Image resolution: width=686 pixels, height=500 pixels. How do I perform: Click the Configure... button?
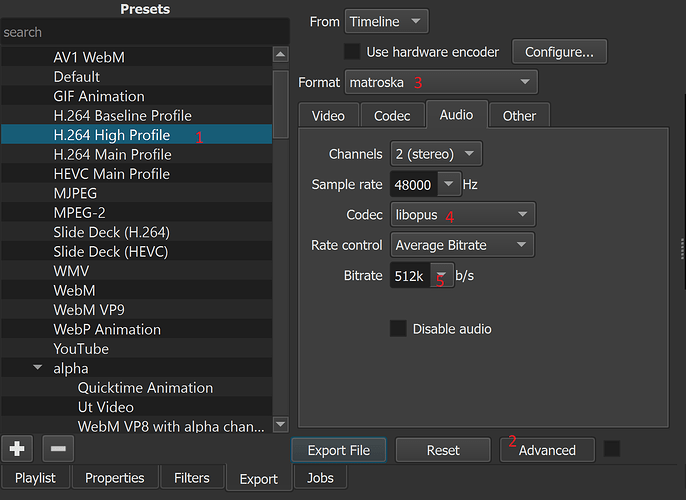coord(559,52)
